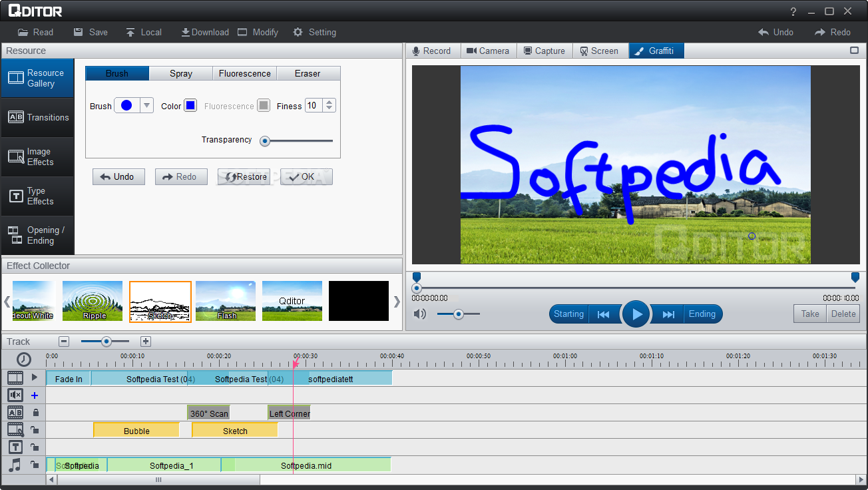The height and width of the screenshot is (490, 868).
Task: Click the graffiti Undo button
Action: [118, 176]
